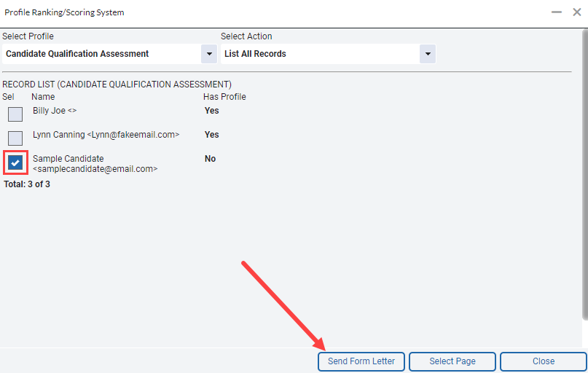Minimize the Profile Ranking/Scoring System window
The height and width of the screenshot is (373, 588).
click(557, 12)
